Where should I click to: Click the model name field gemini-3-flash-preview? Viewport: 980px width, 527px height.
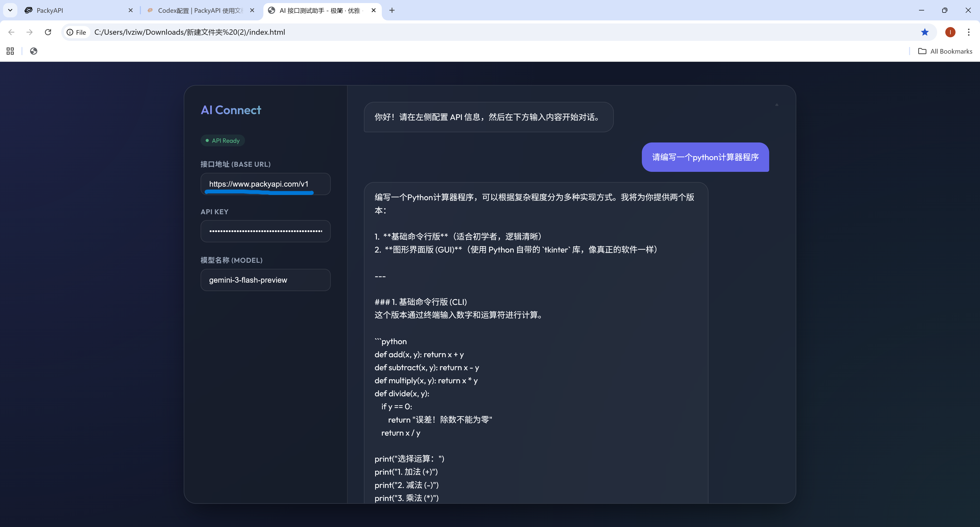(265, 280)
